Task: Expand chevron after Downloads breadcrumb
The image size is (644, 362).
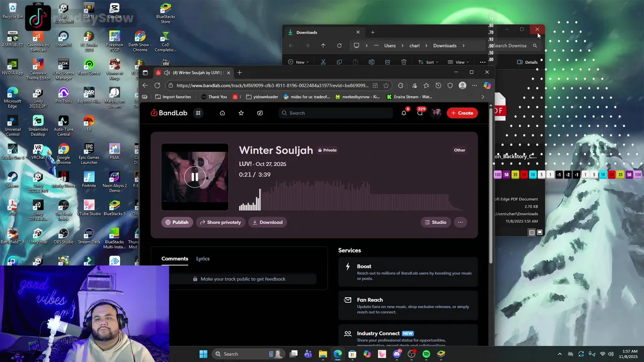Action: point(463,46)
